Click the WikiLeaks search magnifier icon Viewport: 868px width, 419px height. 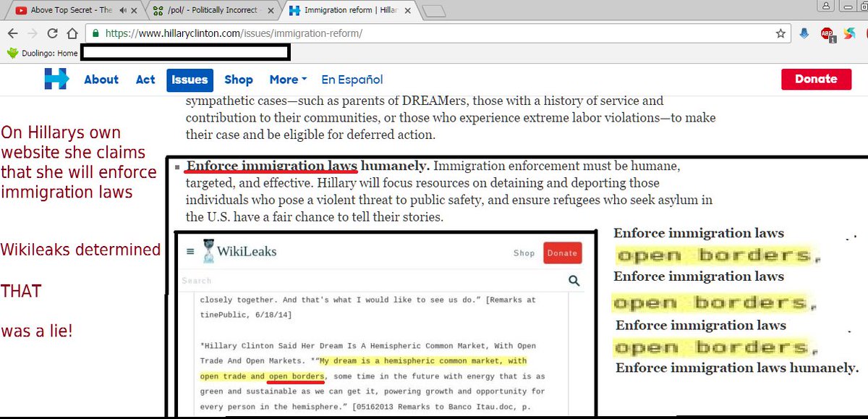pyautogui.click(x=574, y=281)
